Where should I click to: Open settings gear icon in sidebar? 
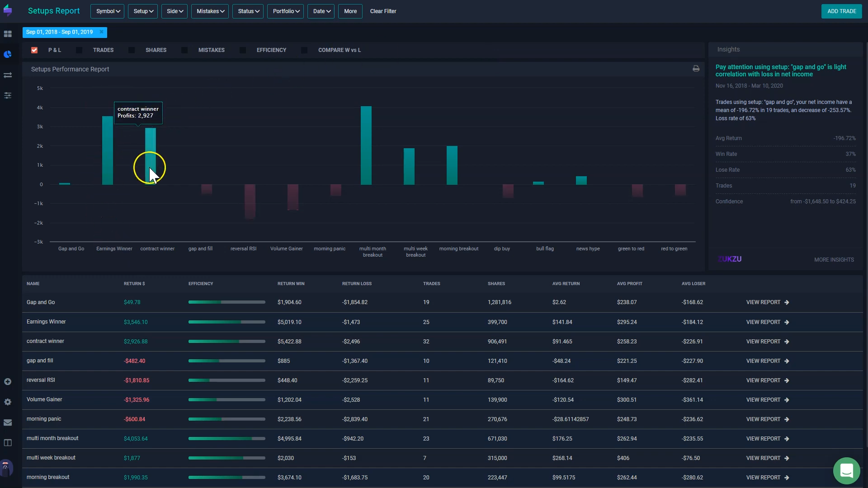coord(8,402)
